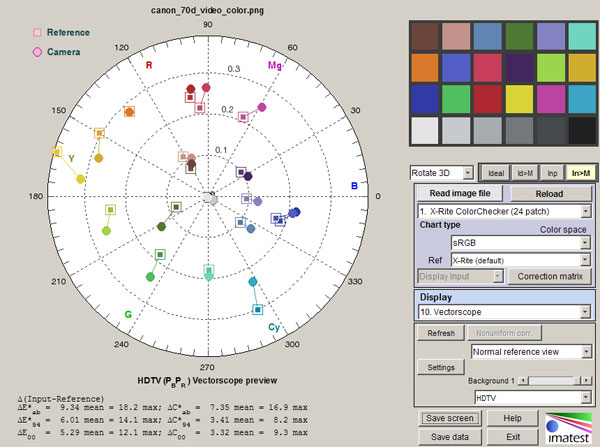
Task: Click the Save screen button
Action: coord(450,418)
